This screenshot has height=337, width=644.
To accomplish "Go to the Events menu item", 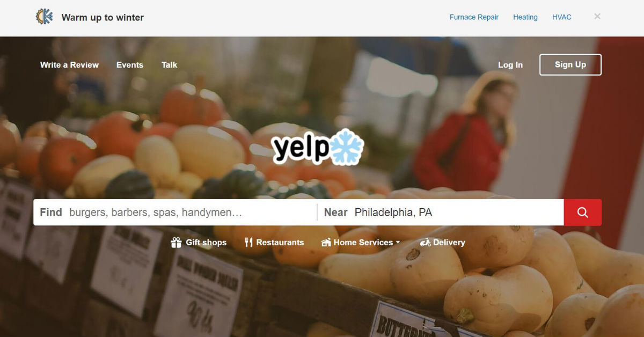I will pyautogui.click(x=130, y=65).
